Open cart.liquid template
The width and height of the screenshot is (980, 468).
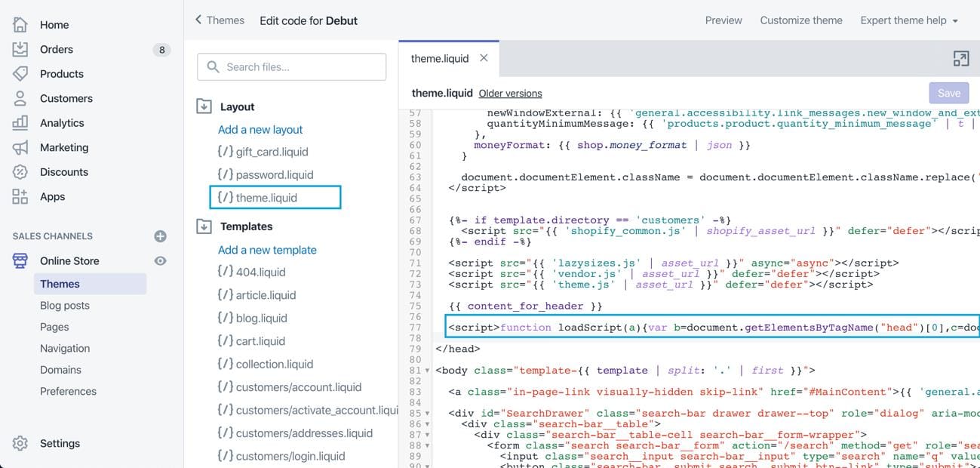tap(251, 341)
